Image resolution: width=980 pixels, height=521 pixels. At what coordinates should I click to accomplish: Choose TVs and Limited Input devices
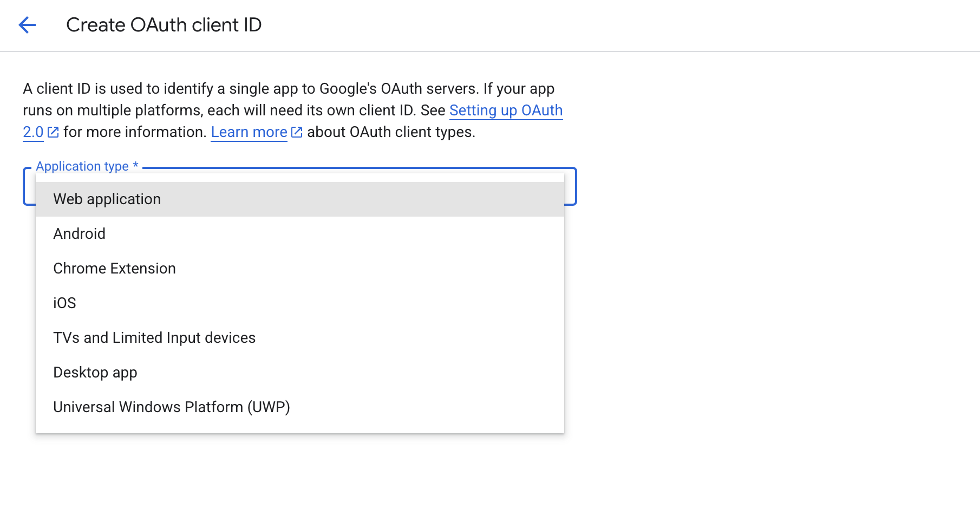[x=300, y=338]
